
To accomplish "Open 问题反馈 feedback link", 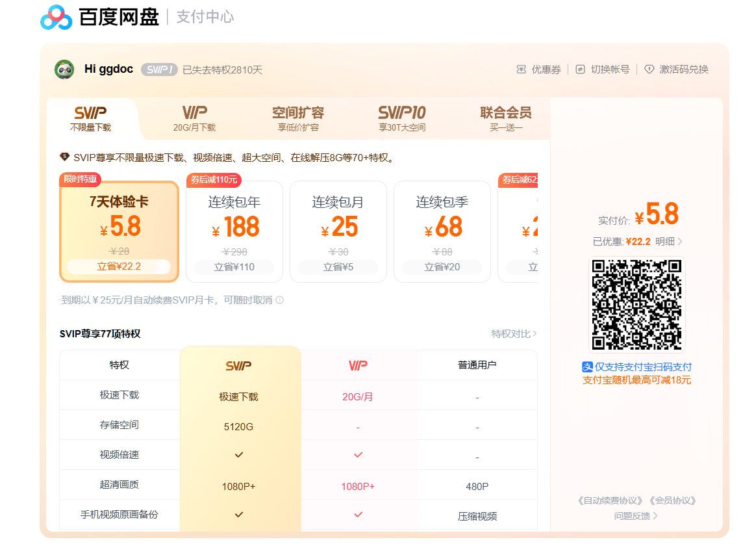I will 636,516.
